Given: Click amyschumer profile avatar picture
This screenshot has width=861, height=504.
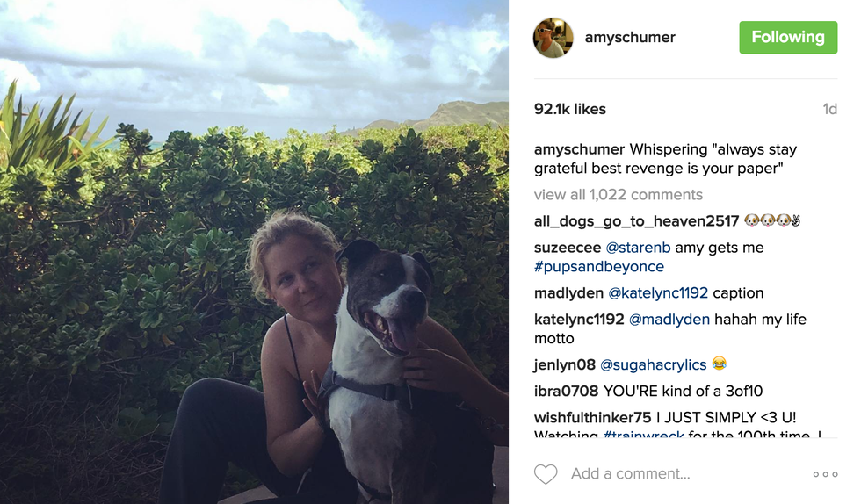Looking at the screenshot, I should pos(553,38).
